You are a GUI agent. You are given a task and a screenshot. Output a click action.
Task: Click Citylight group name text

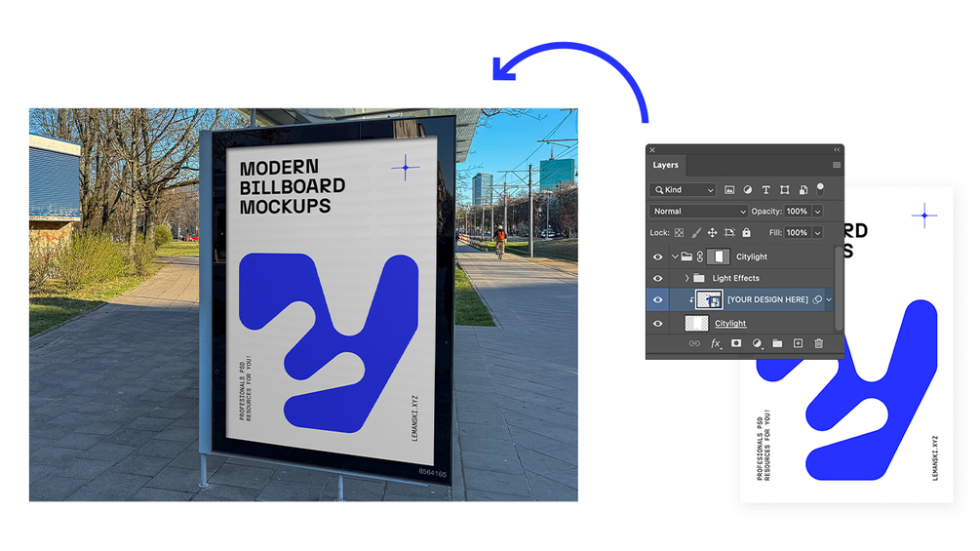coord(751,256)
